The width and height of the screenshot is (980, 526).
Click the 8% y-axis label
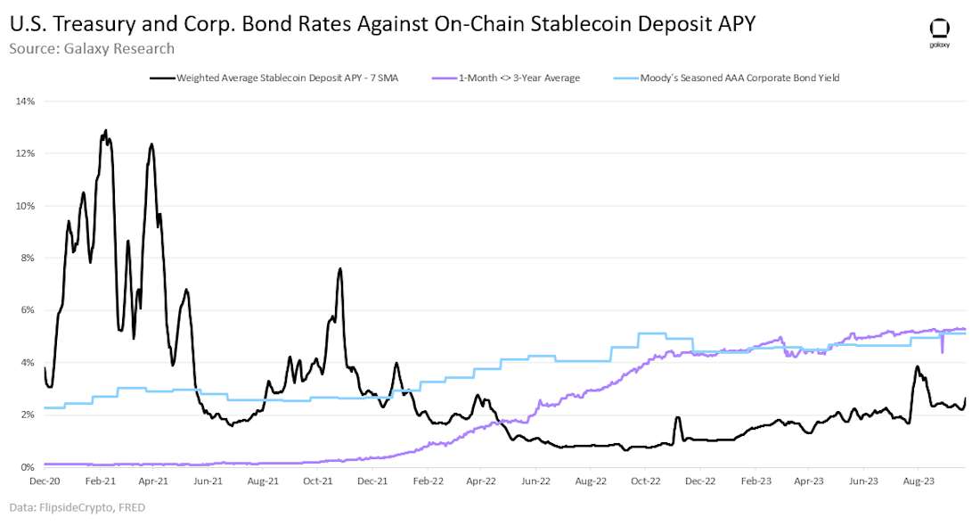coord(28,258)
